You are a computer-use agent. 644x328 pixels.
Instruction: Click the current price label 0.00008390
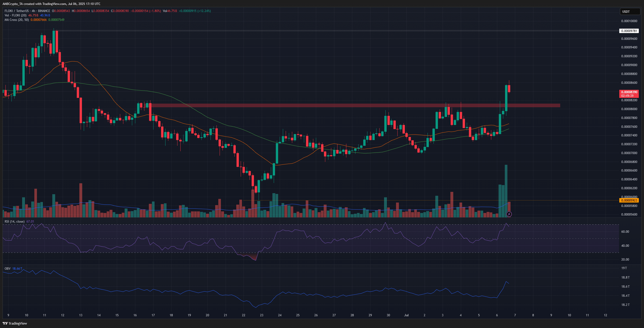[x=630, y=92]
